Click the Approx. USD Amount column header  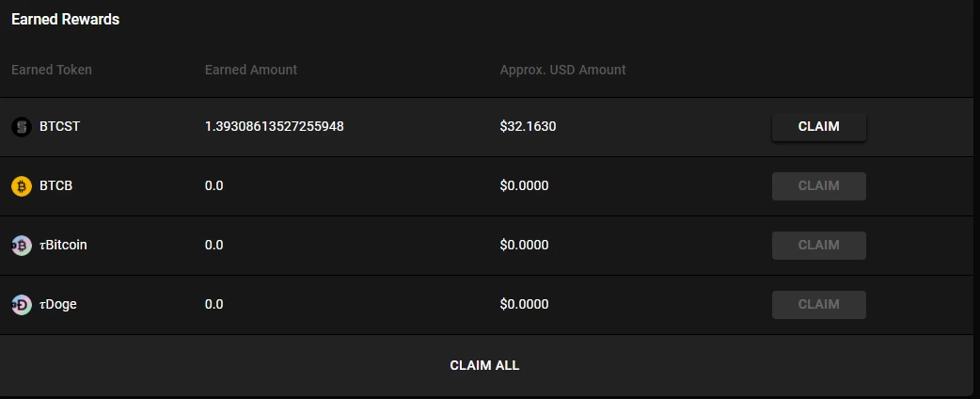[562, 70]
